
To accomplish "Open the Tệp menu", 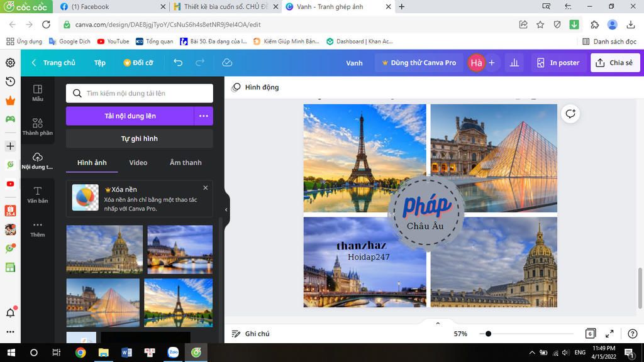I will pos(100,63).
